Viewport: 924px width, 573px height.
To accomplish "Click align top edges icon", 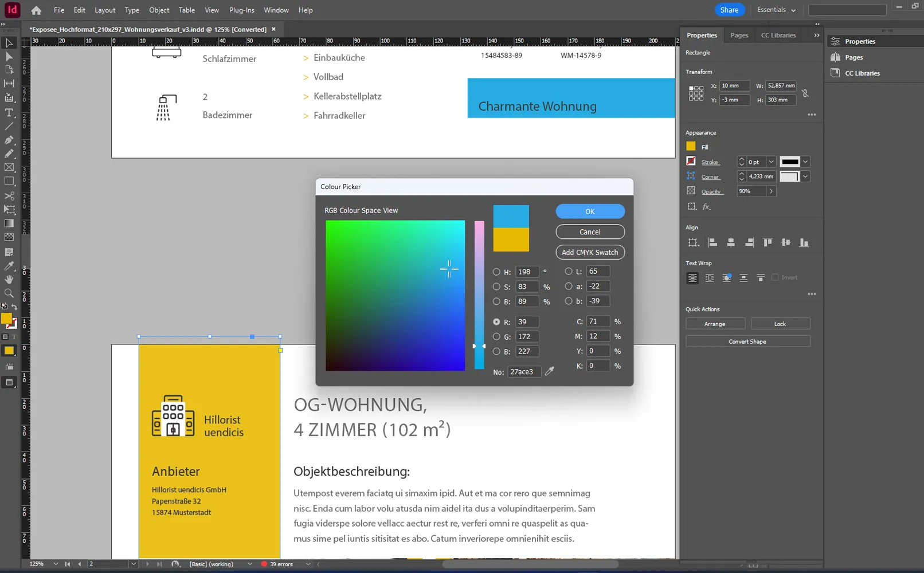I will click(768, 243).
